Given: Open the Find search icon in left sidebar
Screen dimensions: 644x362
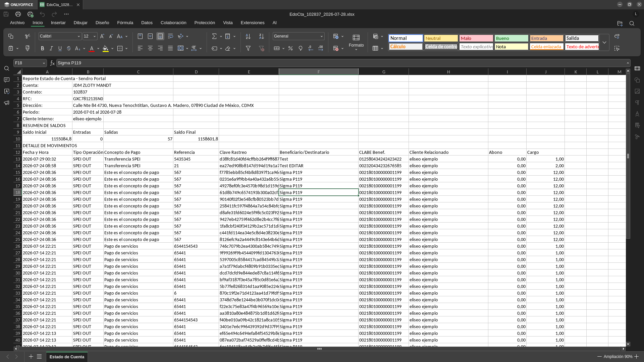Looking at the screenshot, I should 7,68.
